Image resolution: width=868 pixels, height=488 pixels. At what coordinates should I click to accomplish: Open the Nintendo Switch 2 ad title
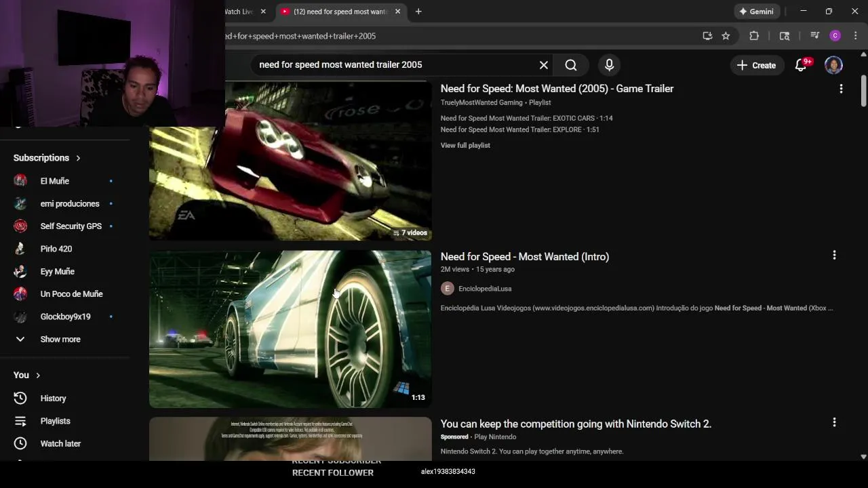(x=576, y=424)
